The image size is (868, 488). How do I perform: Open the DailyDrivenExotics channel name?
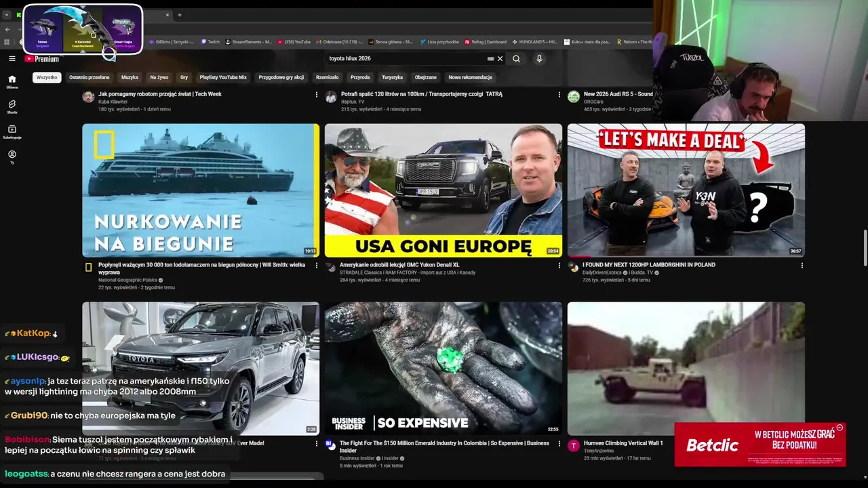click(602, 272)
